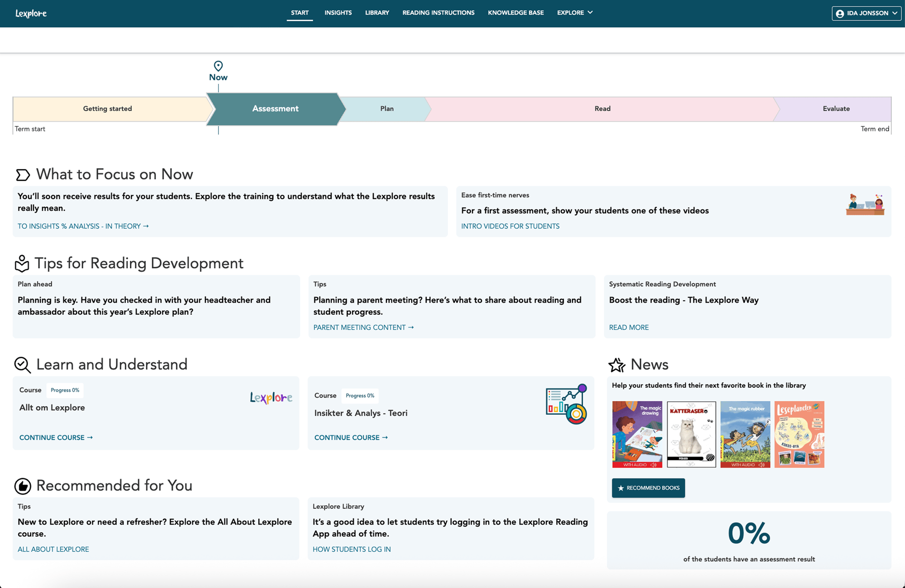Click the 0% assessment result figure
Screen dimensions: 905x588
(749, 533)
